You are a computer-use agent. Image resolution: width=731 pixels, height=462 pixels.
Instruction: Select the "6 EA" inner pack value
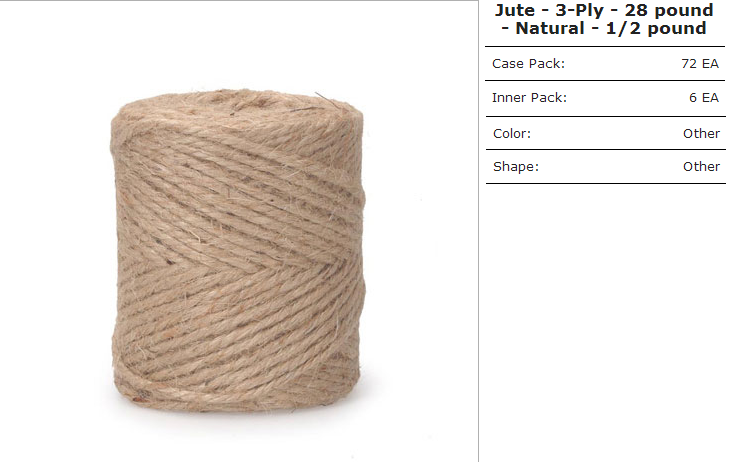pos(704,98)
